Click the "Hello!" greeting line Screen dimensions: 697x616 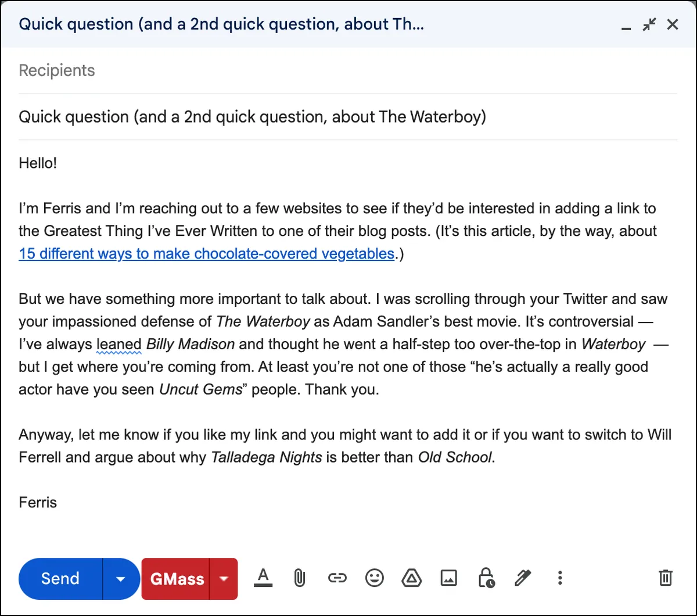coord(38,163)
